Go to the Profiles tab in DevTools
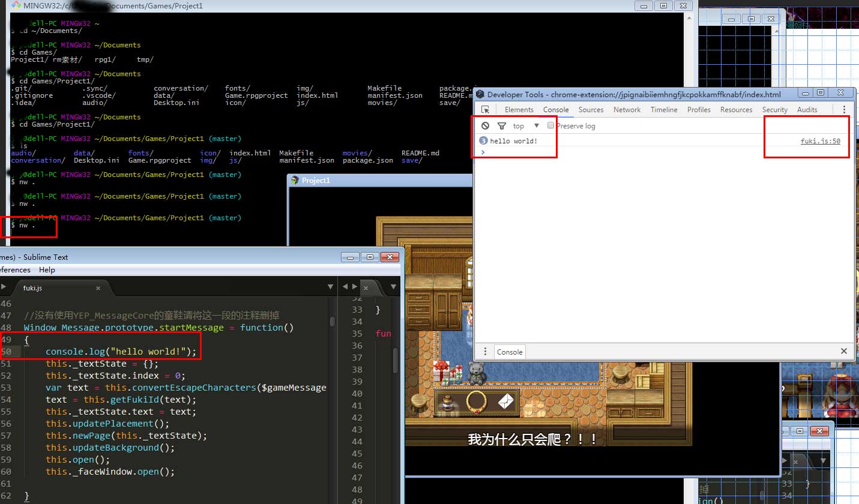The width and height of the screenshot is (859, 504). pyautogui.click(x=699, y=110)
